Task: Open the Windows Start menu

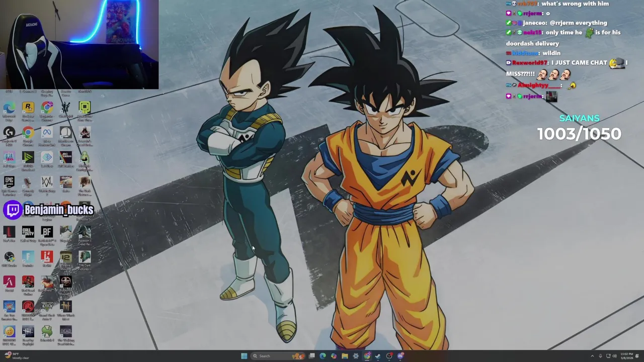Action: coord(244,356)
